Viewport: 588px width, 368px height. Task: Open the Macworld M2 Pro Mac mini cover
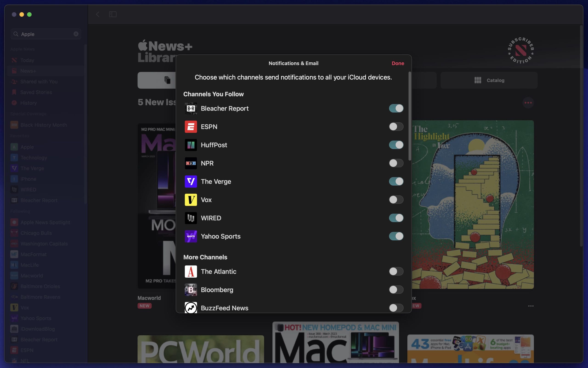[157, 206]
